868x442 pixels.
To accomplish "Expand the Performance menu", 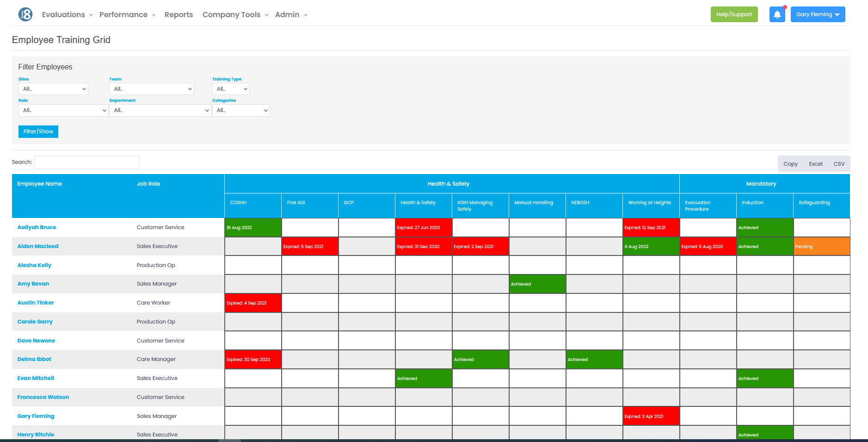I will [123, 14].
